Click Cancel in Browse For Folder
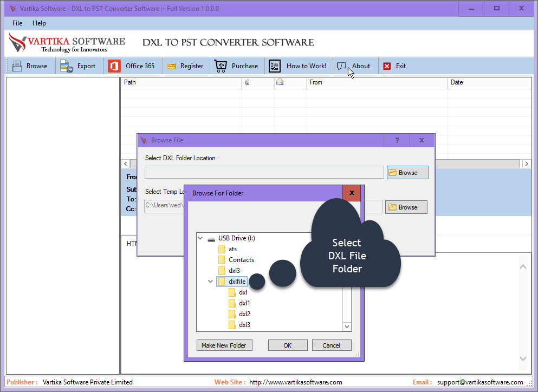Image resolution: width=538 pixels, height=392 pixels. coord(331,345)
